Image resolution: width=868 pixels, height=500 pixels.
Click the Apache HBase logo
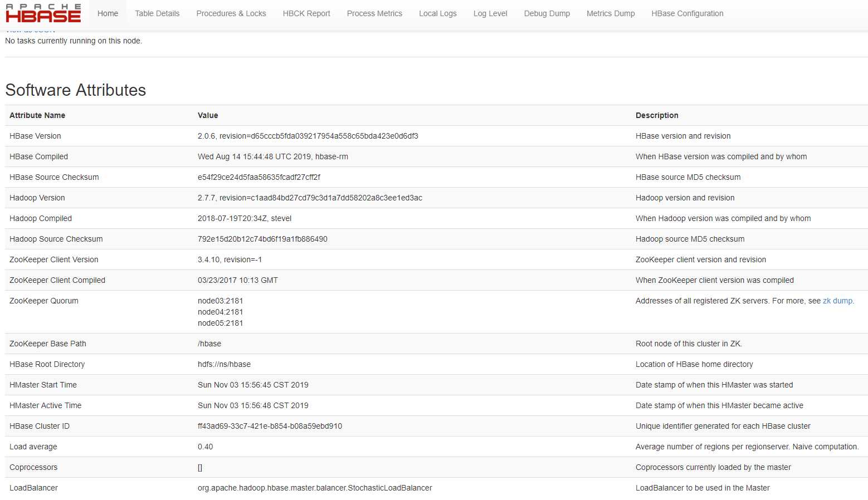43,13
